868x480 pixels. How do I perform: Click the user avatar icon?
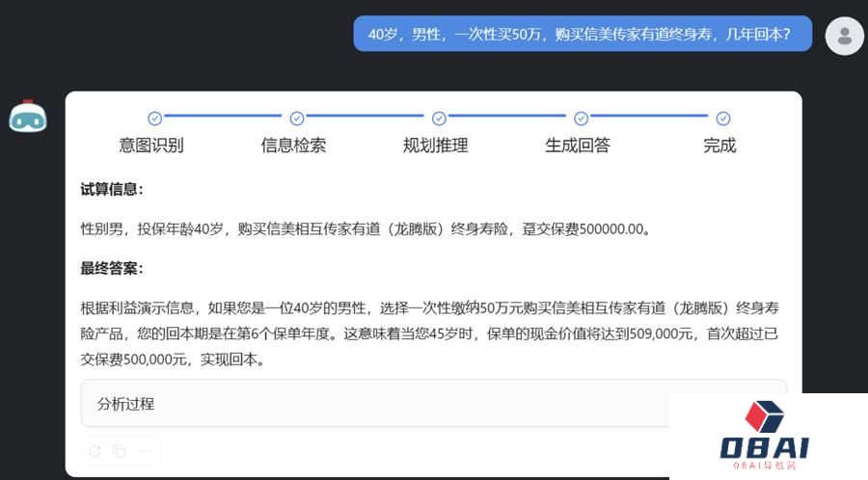[x=844, y=36]
